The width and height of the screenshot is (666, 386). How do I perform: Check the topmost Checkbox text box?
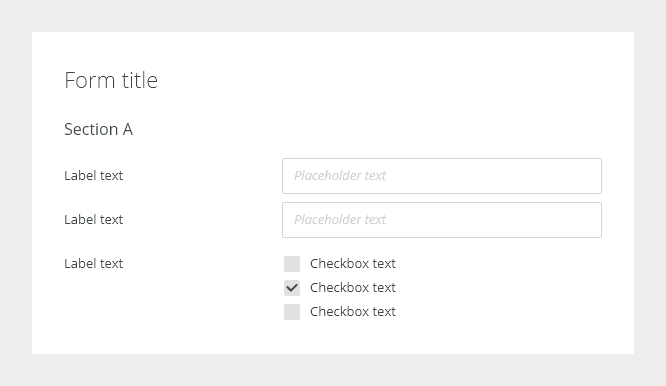pyautogui.click(x=292, y=264)
